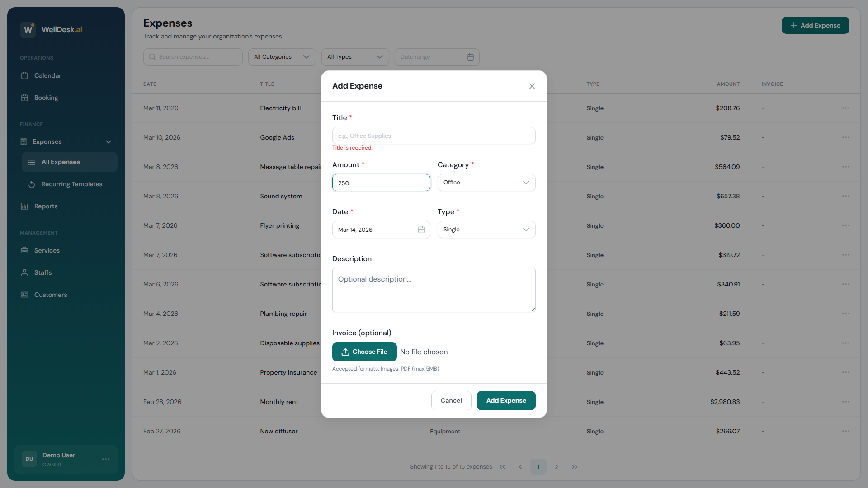The image size is (868, 488).
Task: Open the All Categories filter dropdown
Action: [282, 57]
